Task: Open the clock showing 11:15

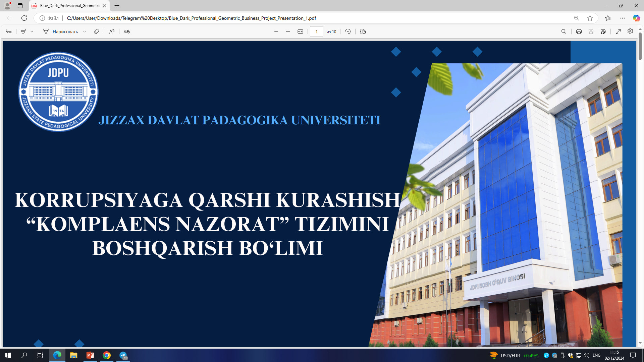Action: coord(614,355)
